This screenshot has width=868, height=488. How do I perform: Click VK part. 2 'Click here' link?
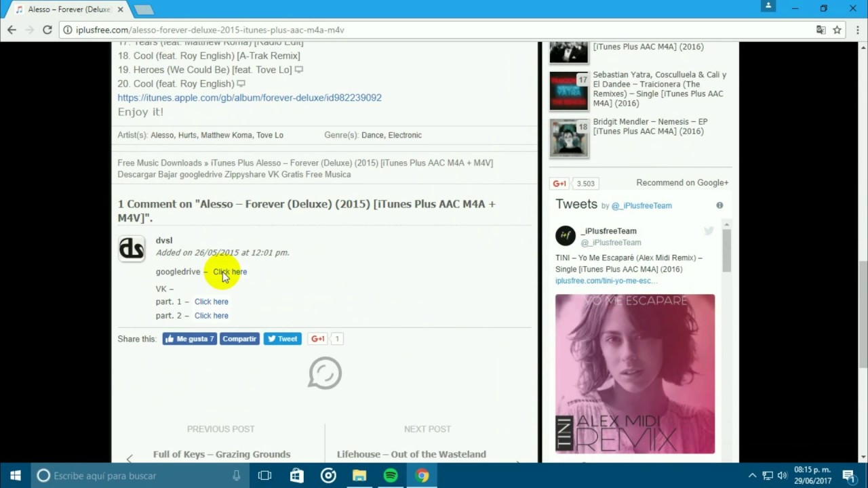tap(212, 316)
